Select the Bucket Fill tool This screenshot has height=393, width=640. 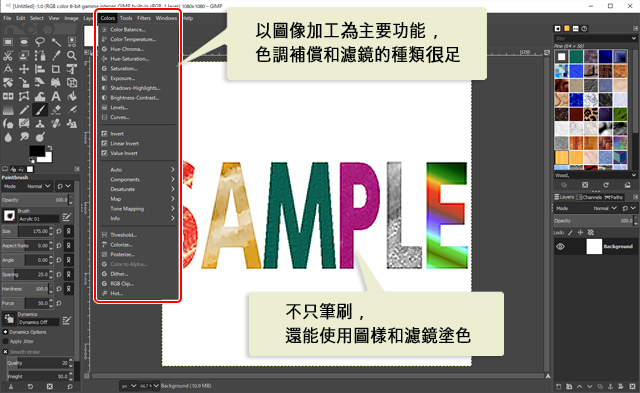[72, 96]
